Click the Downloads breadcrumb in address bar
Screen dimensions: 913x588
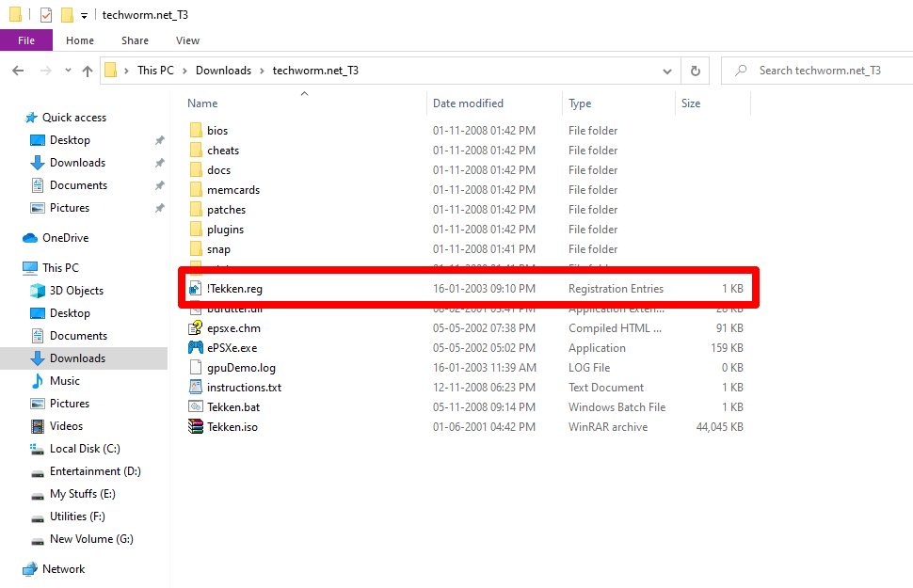223,71
